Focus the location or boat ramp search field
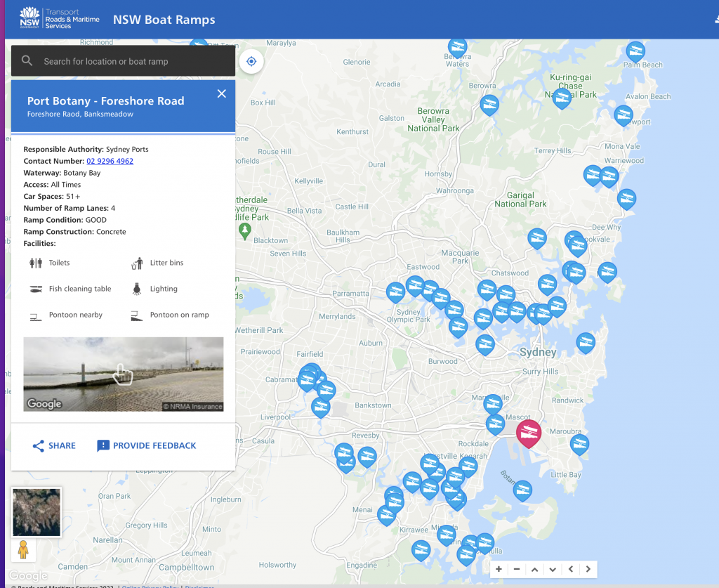This screenshot has height=588, width=719. [123, 61]
